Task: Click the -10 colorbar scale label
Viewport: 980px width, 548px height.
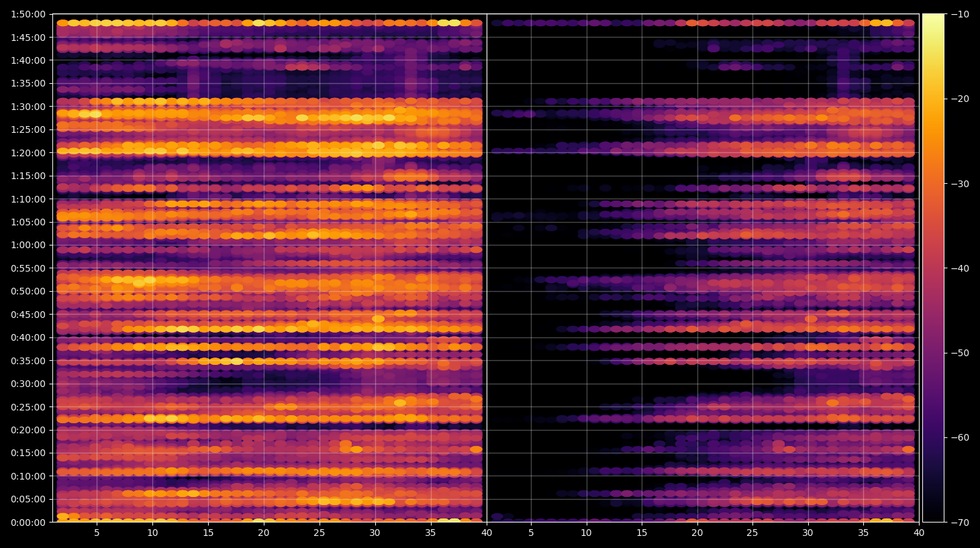Action: pyautogui.click(x=961, y=14)
